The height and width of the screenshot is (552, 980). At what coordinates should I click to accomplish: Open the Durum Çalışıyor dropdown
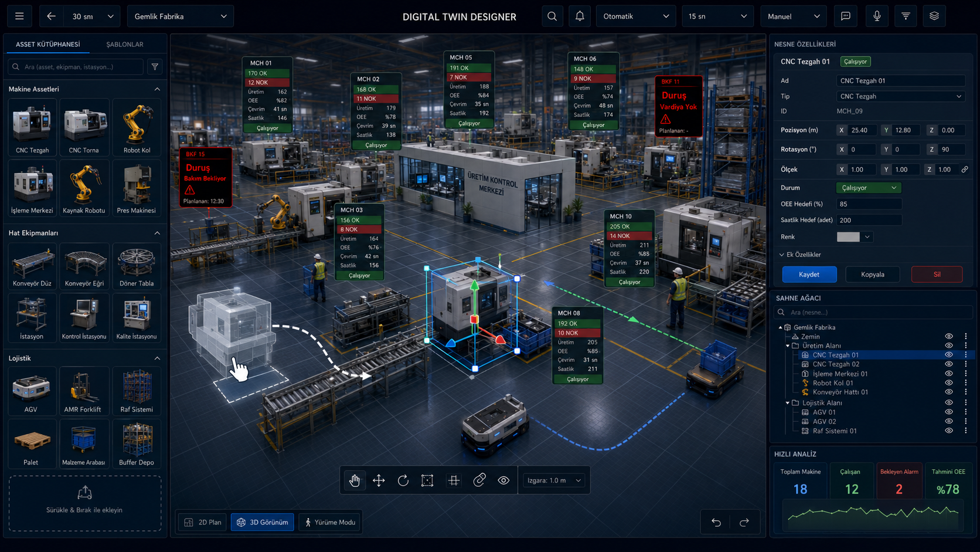(869, 188)
